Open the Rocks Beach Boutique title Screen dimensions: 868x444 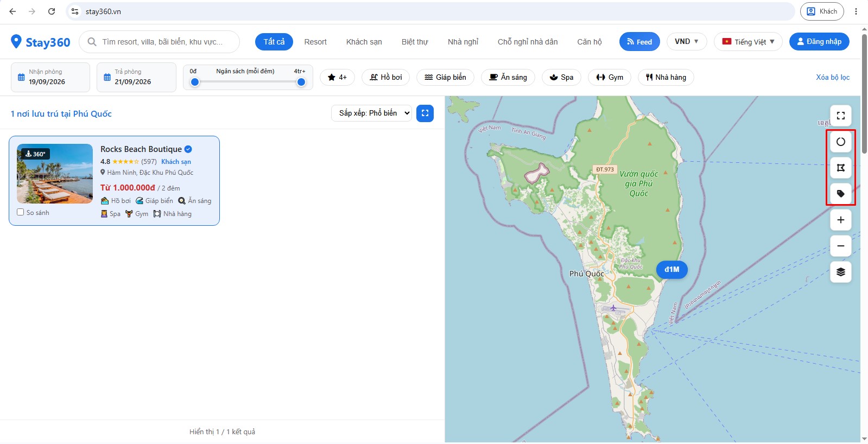[141, 149]
